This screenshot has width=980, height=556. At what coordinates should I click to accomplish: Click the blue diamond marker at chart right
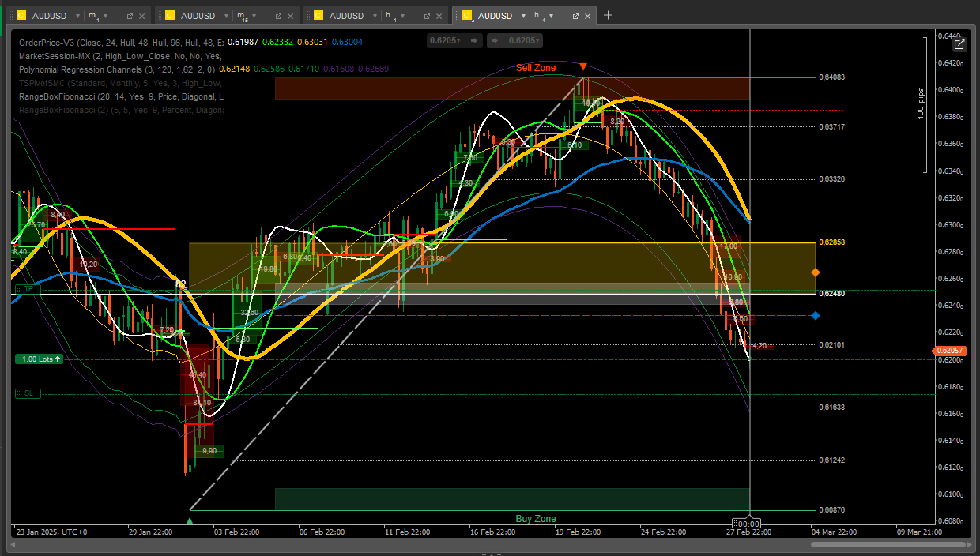point(816,316)
